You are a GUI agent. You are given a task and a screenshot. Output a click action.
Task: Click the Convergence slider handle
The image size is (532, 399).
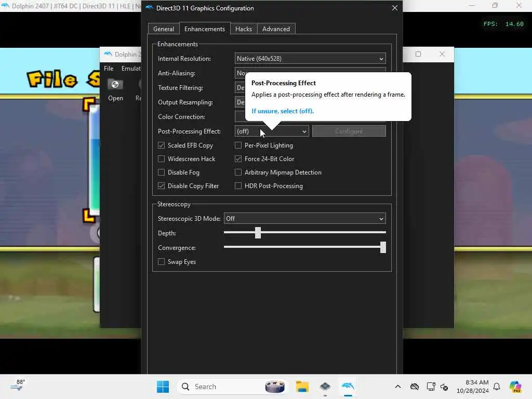click(x=383, y=247)
